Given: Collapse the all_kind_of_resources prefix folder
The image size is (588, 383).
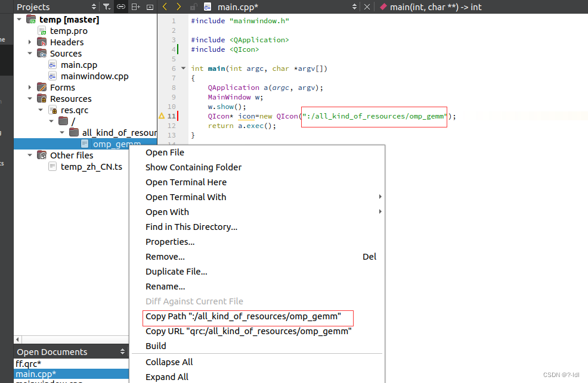Looking at the screenshot, I should tap(62, 132).
